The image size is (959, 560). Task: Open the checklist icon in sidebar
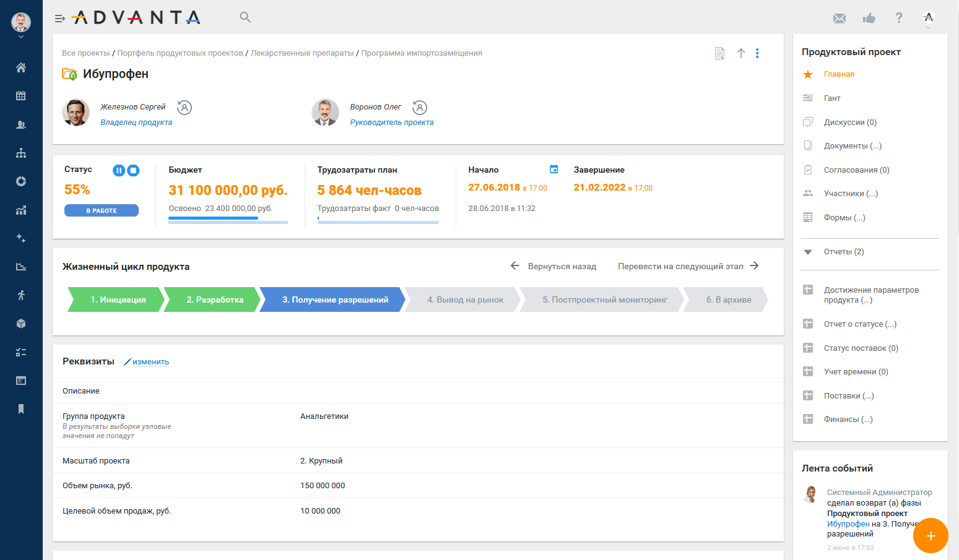point(21,352)
